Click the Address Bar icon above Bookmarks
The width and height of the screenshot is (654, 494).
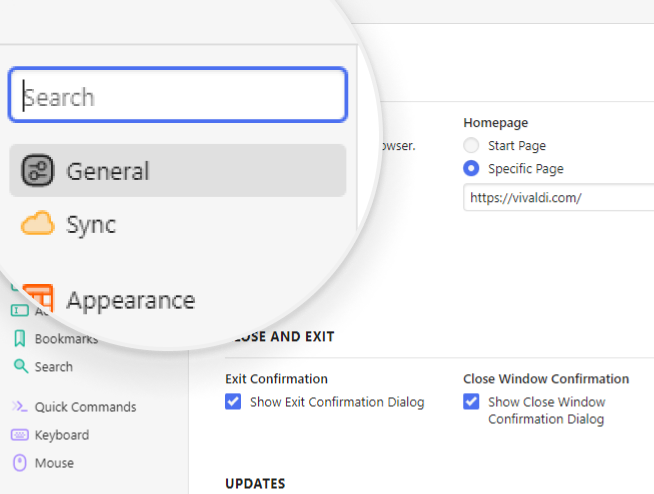point(19,310)
